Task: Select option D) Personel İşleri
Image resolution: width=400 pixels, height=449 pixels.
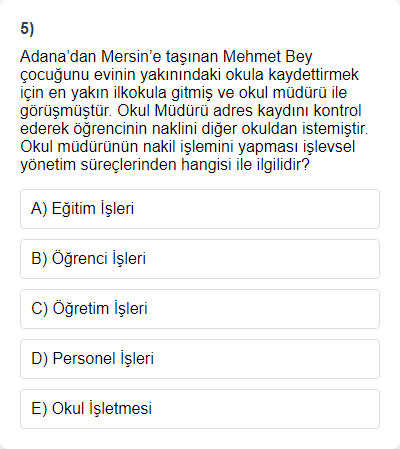Action: [x=200, y=359]
